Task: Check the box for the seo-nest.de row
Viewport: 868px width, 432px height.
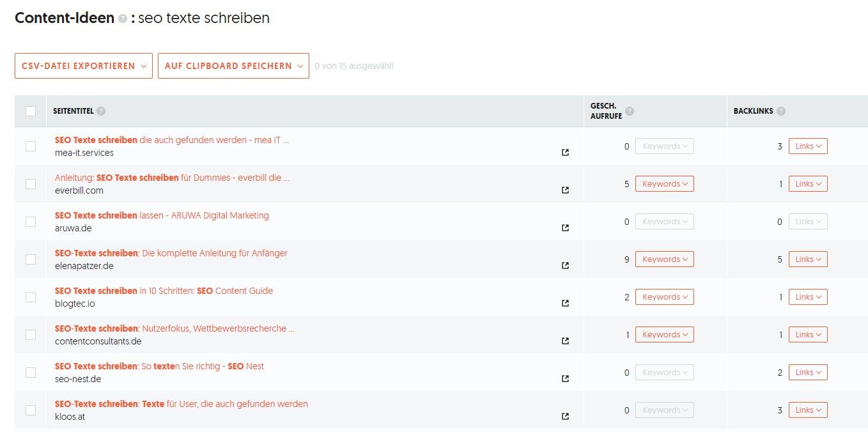Action: pyautogui.click(x=31, y=373)
